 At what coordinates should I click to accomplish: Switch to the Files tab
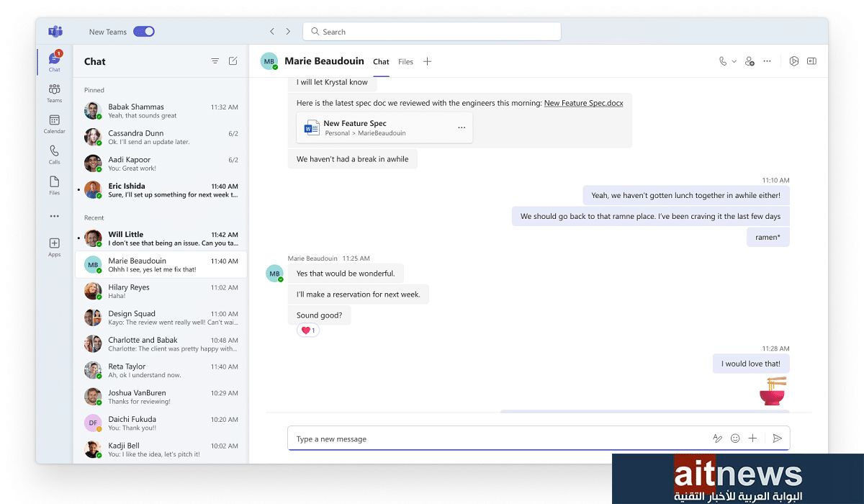[x=406, y=62]
